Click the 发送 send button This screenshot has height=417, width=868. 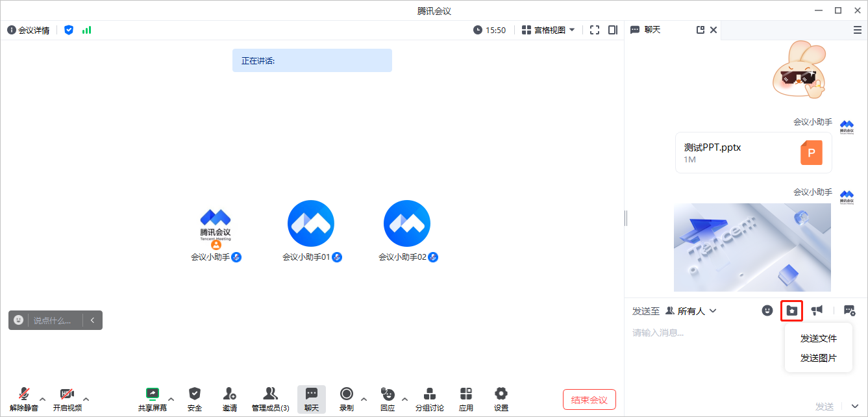(825, 407)
